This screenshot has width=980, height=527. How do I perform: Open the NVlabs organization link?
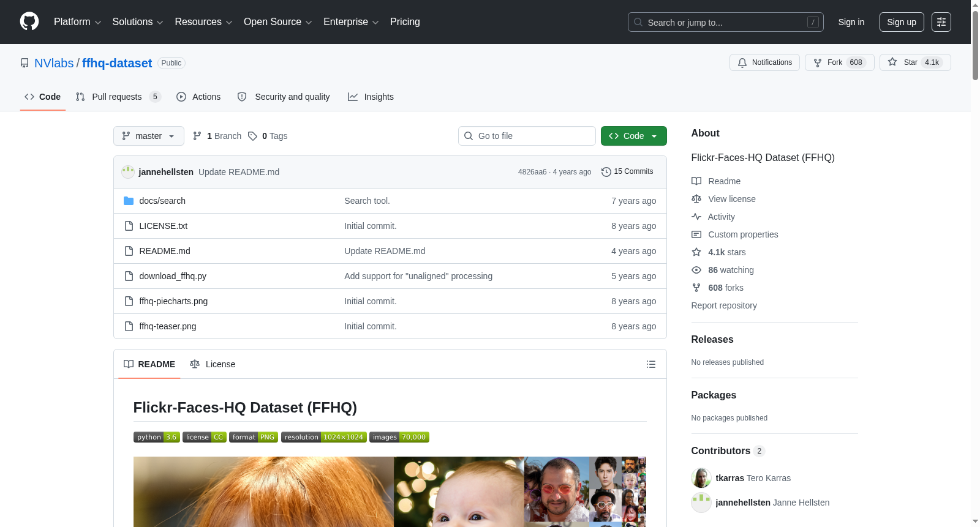coord(54,63)
